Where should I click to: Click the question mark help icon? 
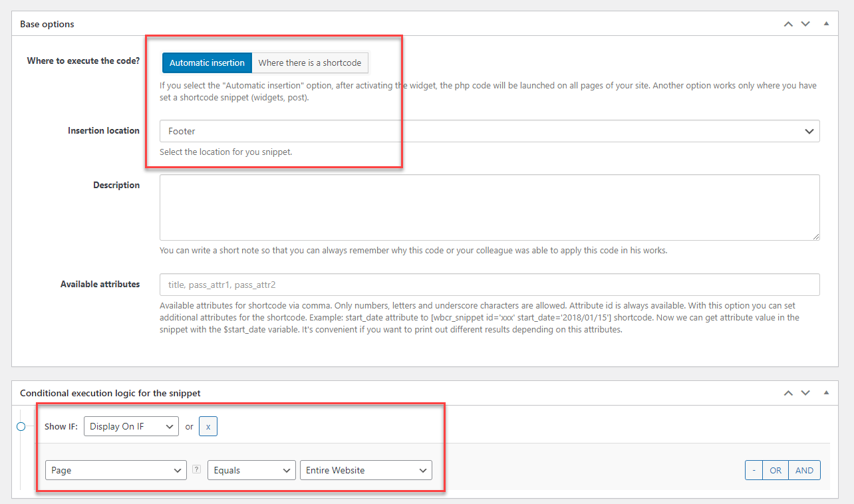click(x=196, y=469)
